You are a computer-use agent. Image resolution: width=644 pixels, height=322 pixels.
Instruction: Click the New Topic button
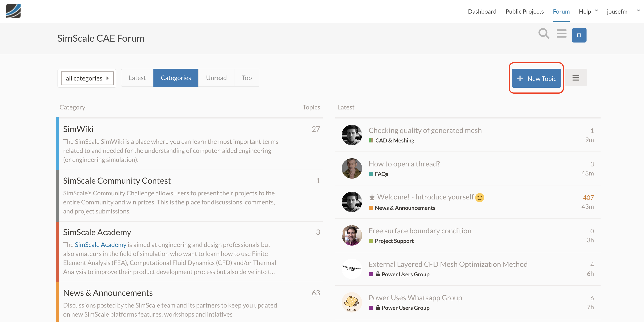click(536, 78)
